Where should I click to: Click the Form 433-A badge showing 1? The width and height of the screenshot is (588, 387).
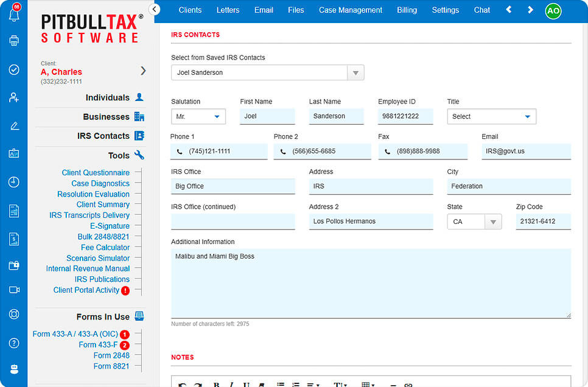(125, 335)
